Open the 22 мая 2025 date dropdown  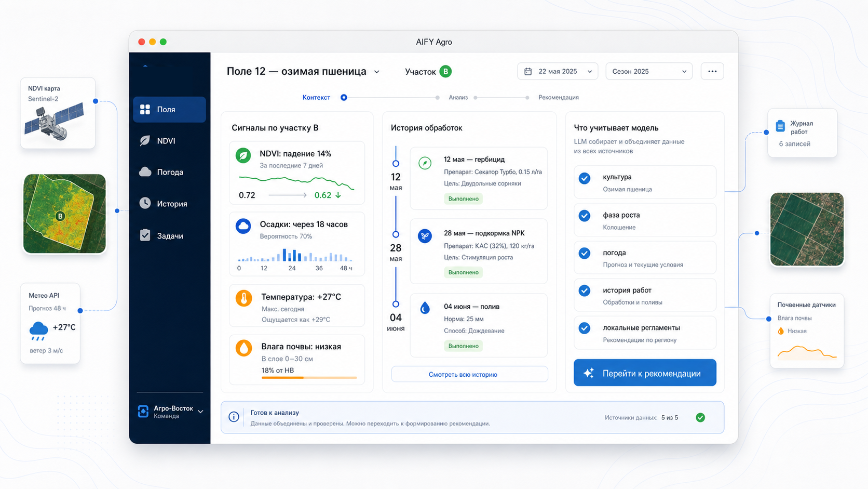coord(558,71)
